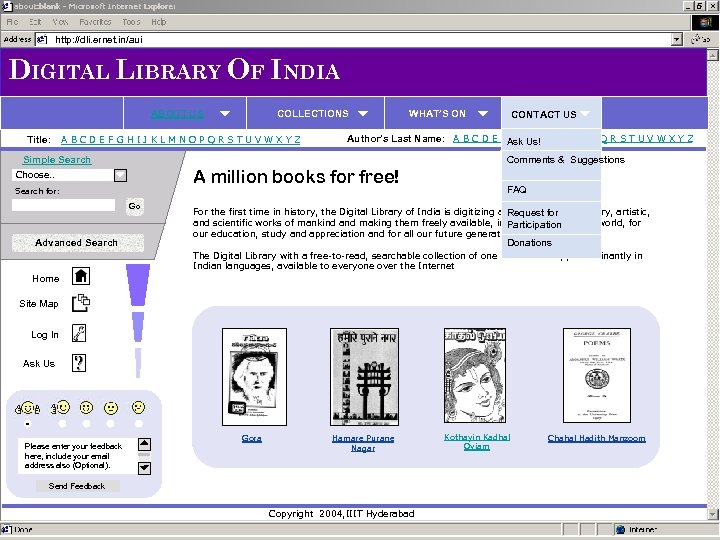Click the Gora book cover thumbnail
The height and width of the screenshot is (540, 720).
pos(254,377)
